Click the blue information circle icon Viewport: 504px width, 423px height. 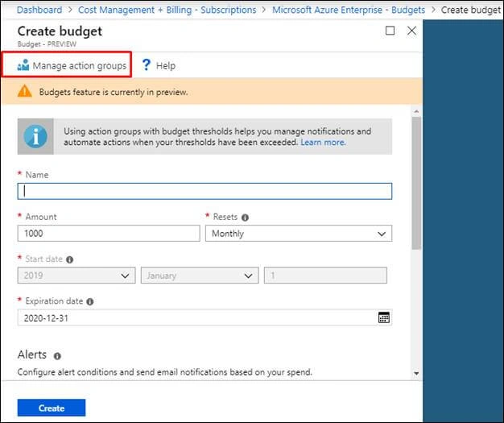pos(35,136)
